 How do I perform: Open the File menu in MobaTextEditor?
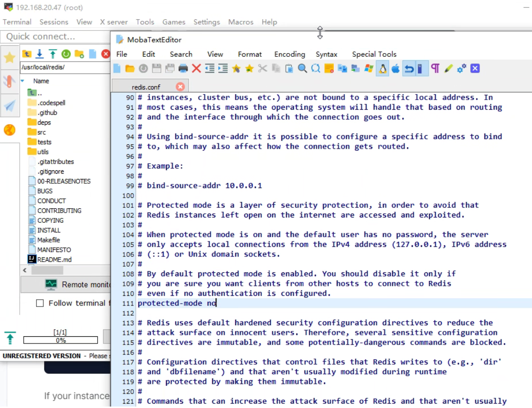click(122, 54)
